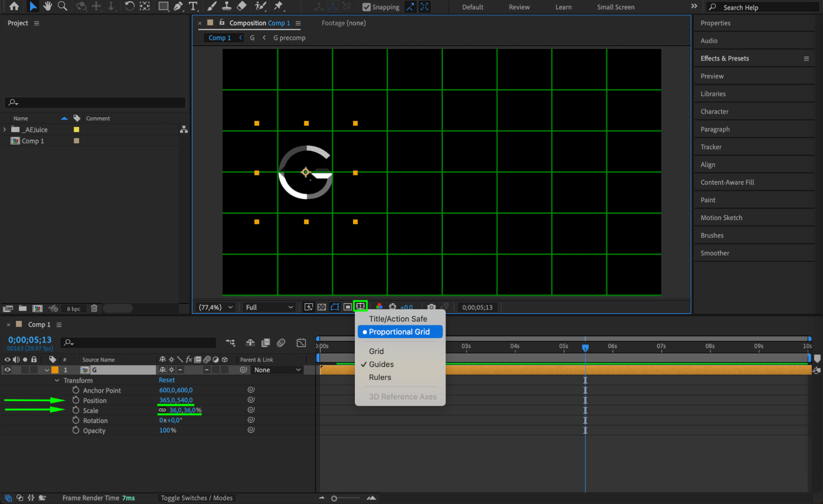Screen dimensions: 823x504
Task: Open the Full resolution dropdown
Action: [269, 307]
